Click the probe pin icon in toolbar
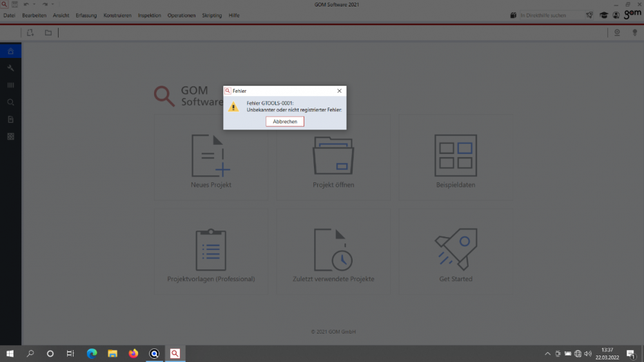This screenshot has height=362, width=644. (634, 32)
